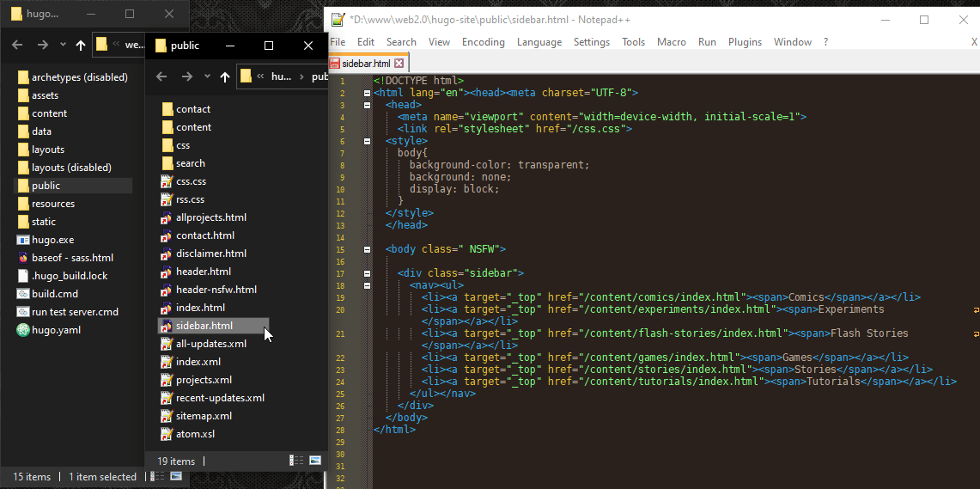Open the Plugins menu
The image size is (980, 489).
click(x=745, y=42)
